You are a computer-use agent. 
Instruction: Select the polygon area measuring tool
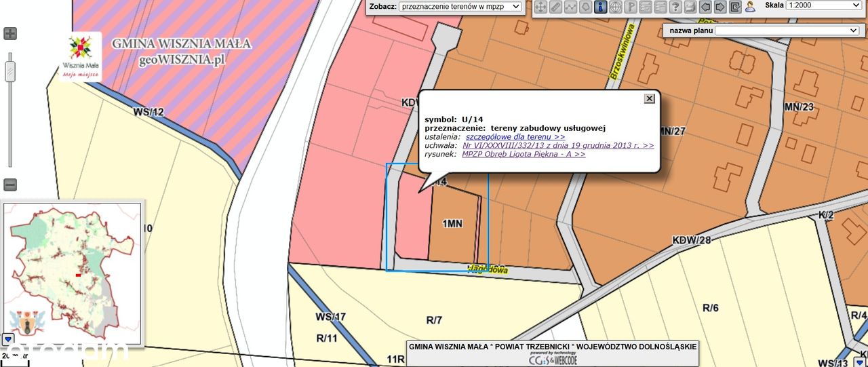(x=585, y=7)
